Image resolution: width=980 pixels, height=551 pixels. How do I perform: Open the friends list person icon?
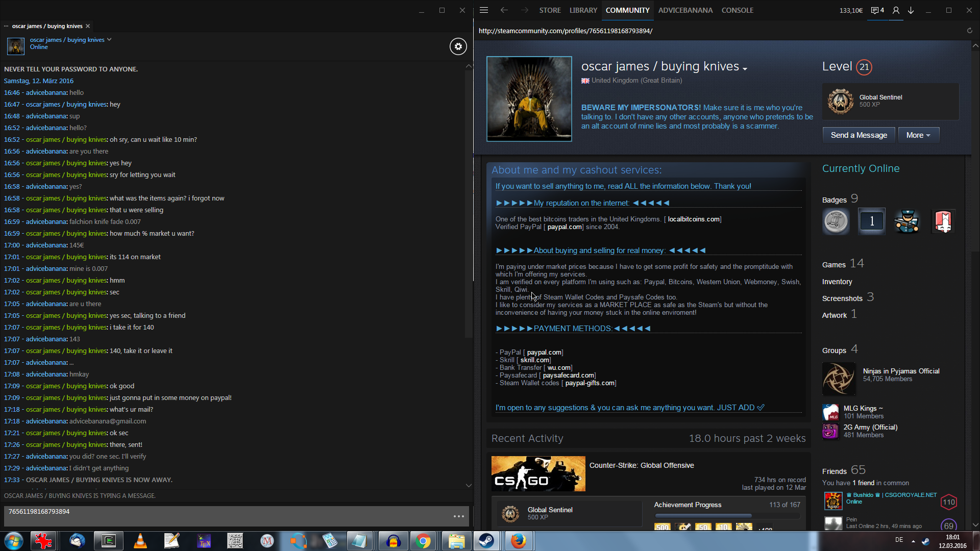point(896,10)
